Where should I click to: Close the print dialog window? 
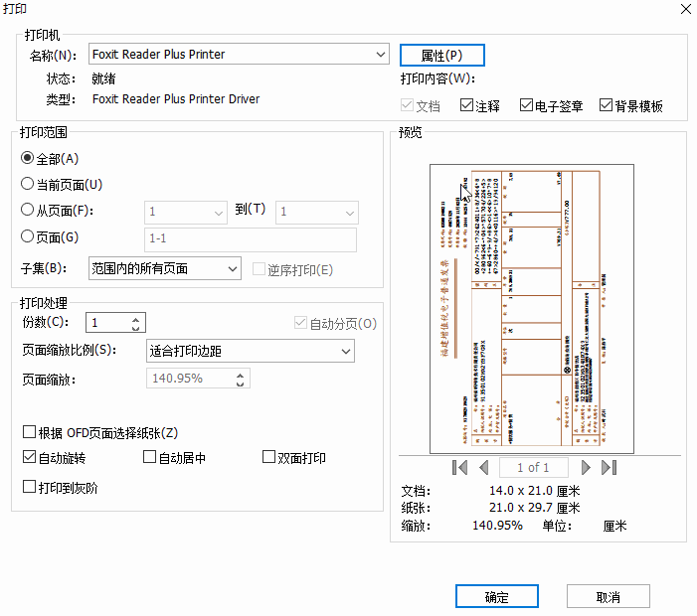tap(684, 8)
